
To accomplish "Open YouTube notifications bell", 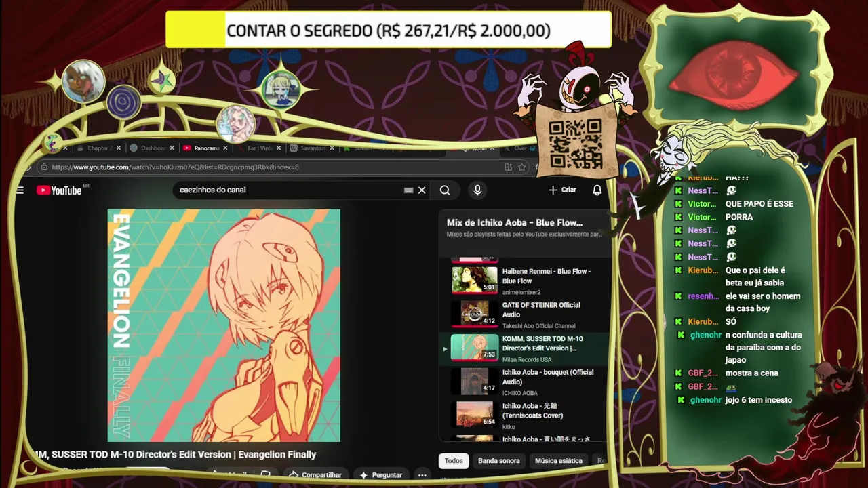I will tap(597, 190).
